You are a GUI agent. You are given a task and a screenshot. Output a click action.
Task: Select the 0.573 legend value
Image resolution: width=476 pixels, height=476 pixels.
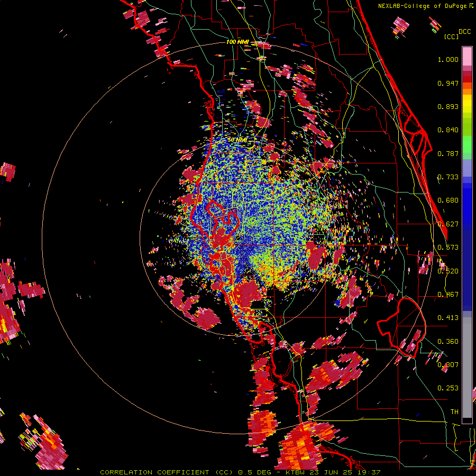pyautogui.click(x=448, y=248)
